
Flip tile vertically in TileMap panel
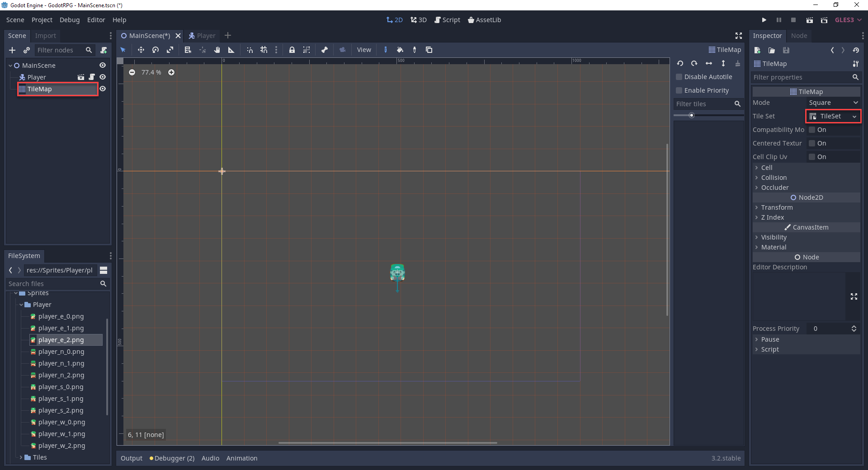[723, 63]
